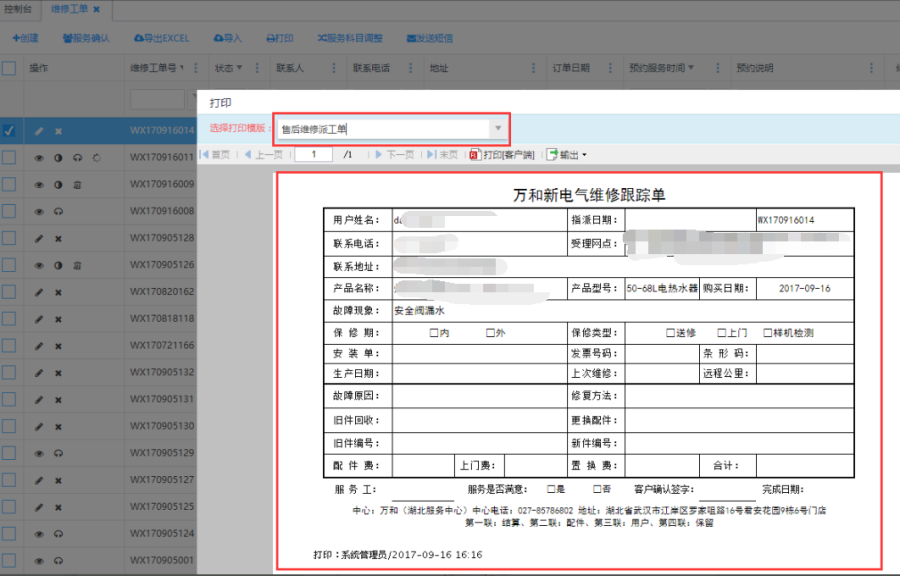Click the 创建 create button

(25, 38)
